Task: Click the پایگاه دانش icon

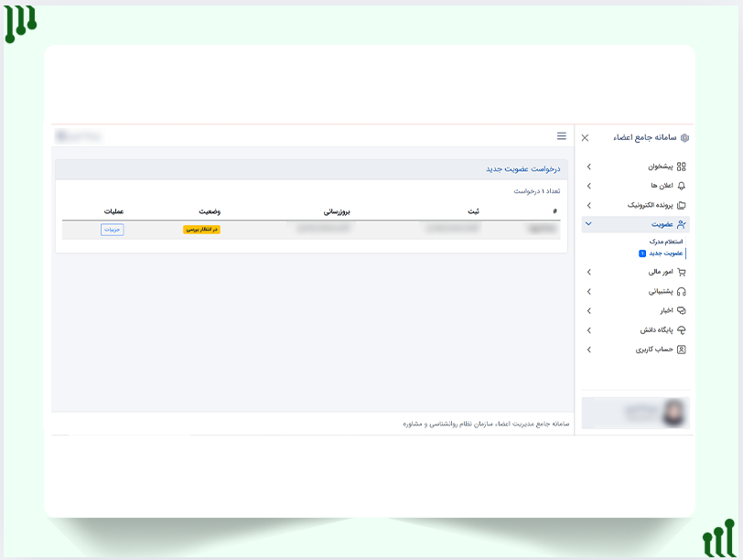Action: (682, 330)
